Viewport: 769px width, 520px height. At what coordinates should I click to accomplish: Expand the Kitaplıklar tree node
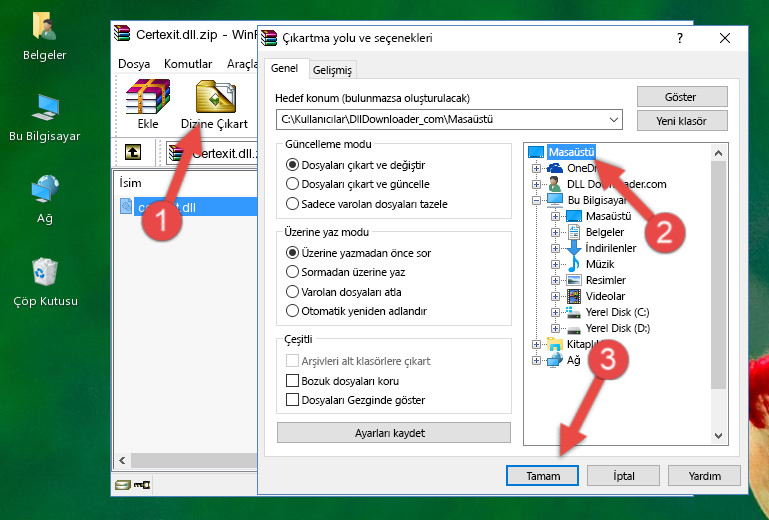tap(536, 344)
